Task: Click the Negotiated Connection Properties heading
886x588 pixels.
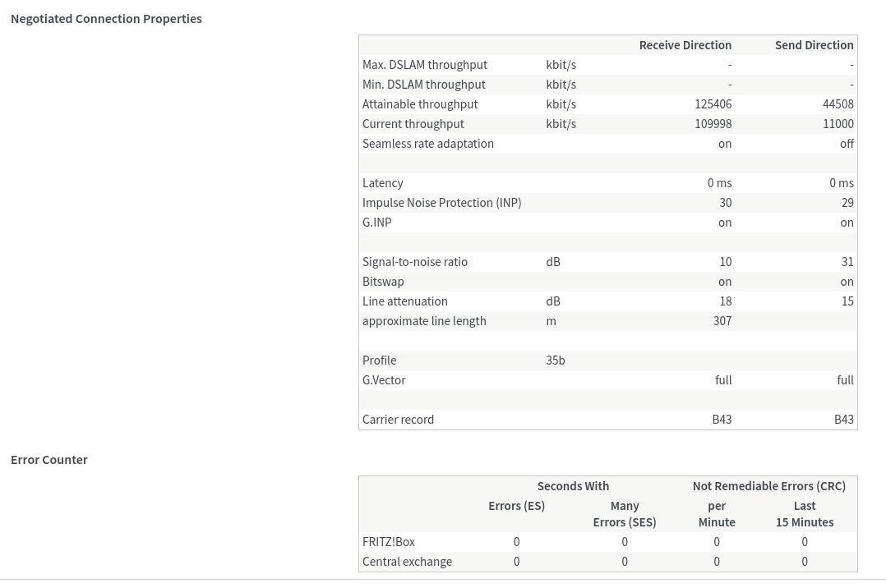Action: point(106,19)
